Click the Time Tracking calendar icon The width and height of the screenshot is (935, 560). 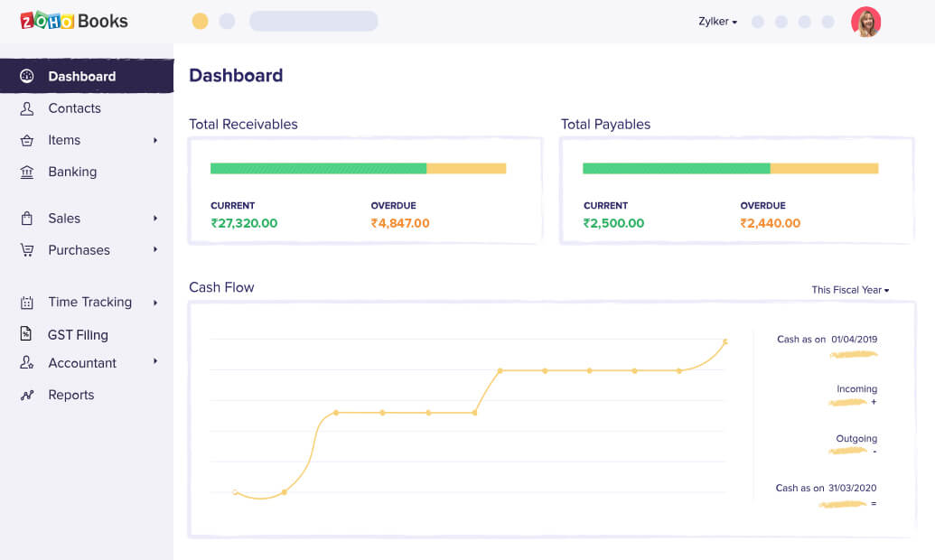click(x=27, y=303)
